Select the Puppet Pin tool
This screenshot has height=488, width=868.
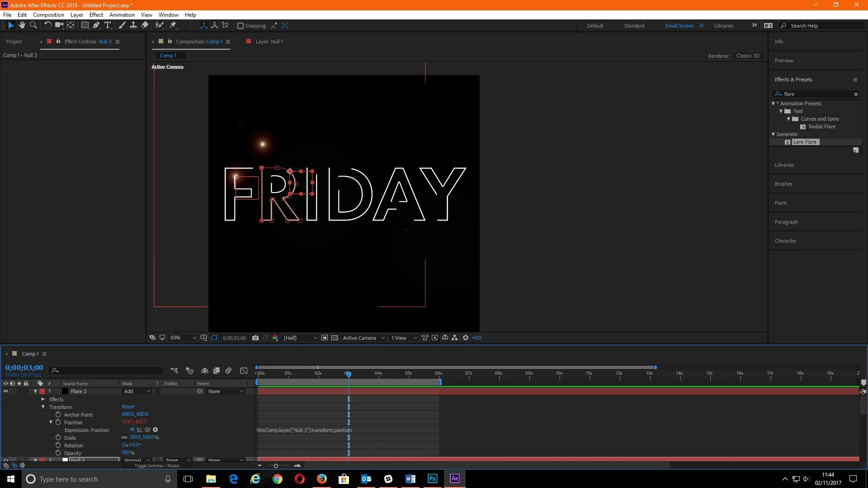pyautogui.click(x=173, y=25)
